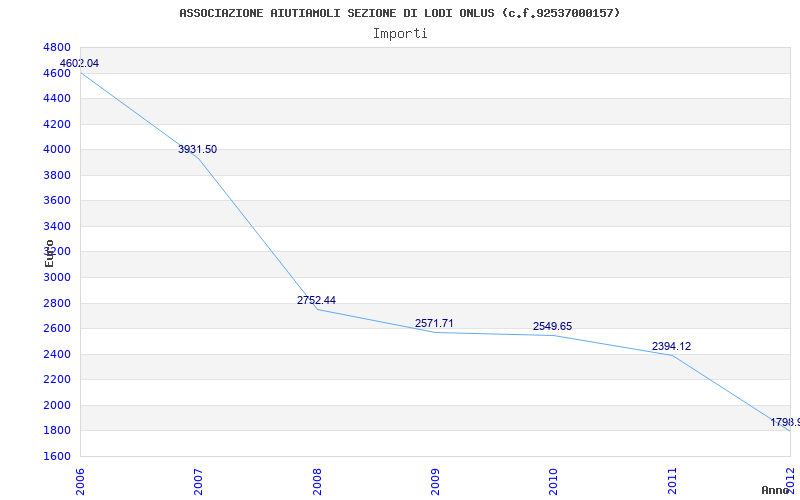The image size is (800, 500).
Task: Click the y-axis value 4000
Action: (x=57, y=149)
